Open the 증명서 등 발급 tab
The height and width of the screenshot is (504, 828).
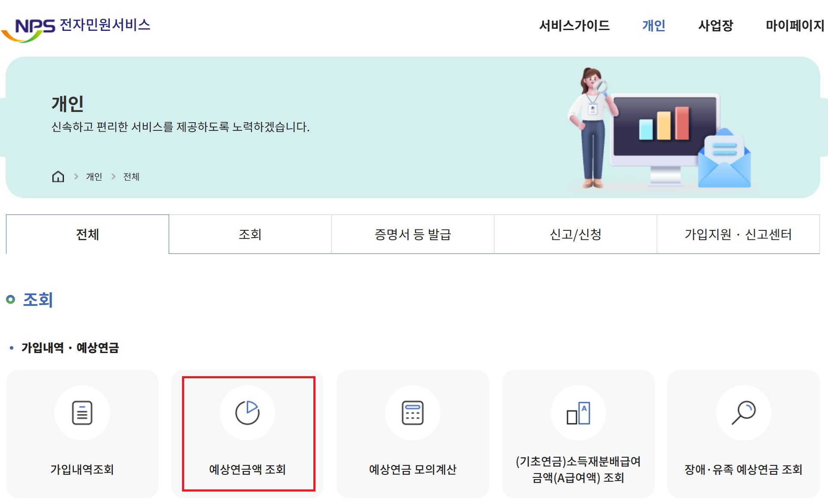pyautogui.click(x=412, y=234)
